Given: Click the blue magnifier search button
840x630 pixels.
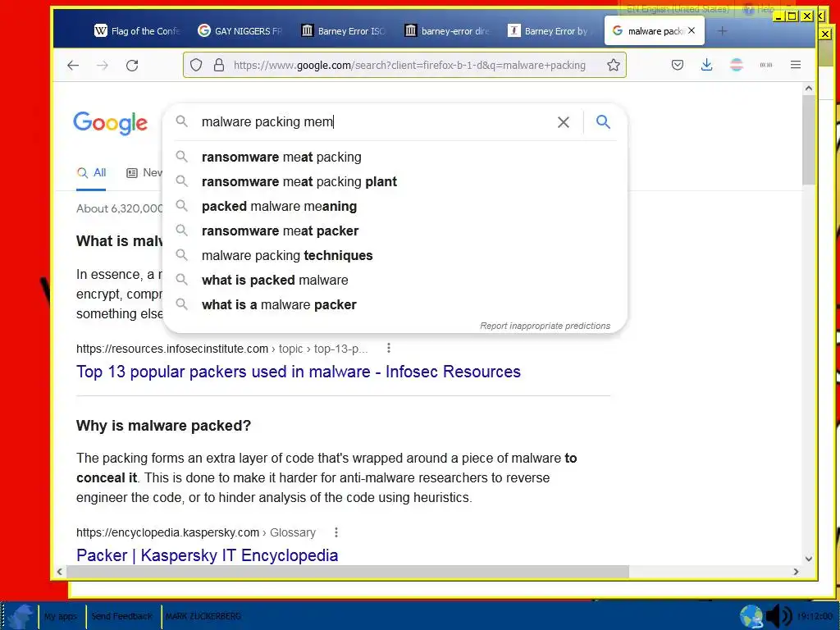Looking at the screenshot, I should coord(603,122).
